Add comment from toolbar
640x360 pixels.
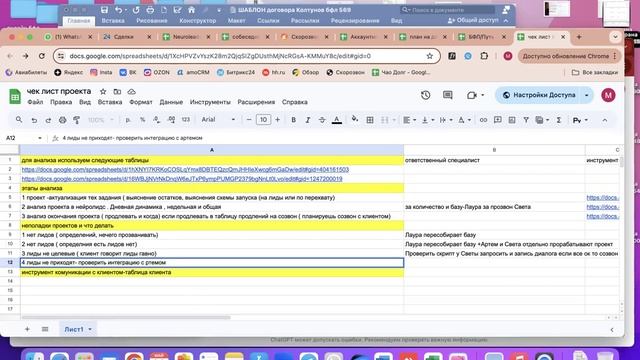click(498, 120)
